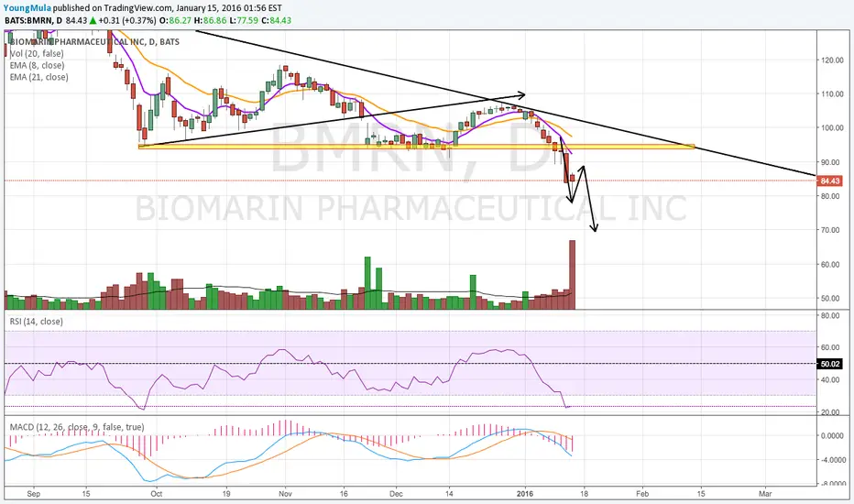Click the C:84.43 close price value

(x=276, y=20)
